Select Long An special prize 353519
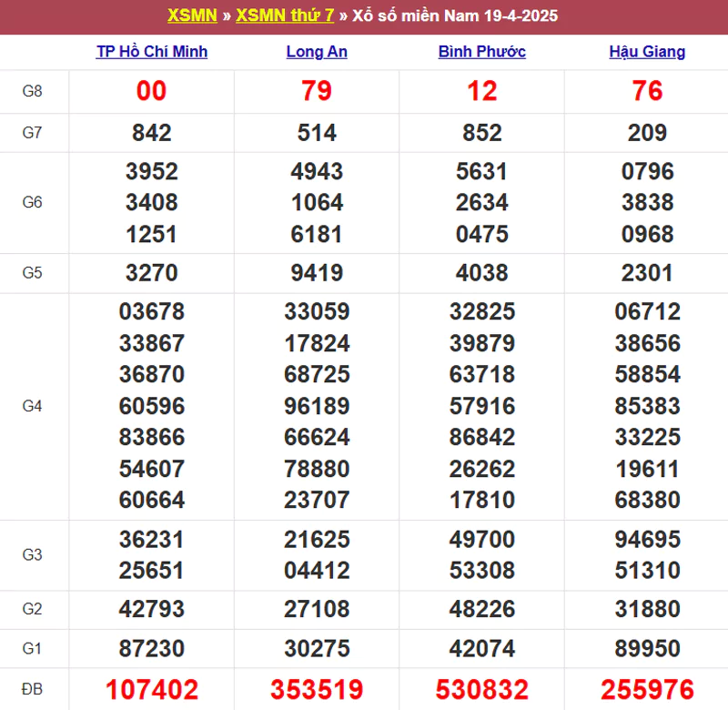 coord(317,689)
